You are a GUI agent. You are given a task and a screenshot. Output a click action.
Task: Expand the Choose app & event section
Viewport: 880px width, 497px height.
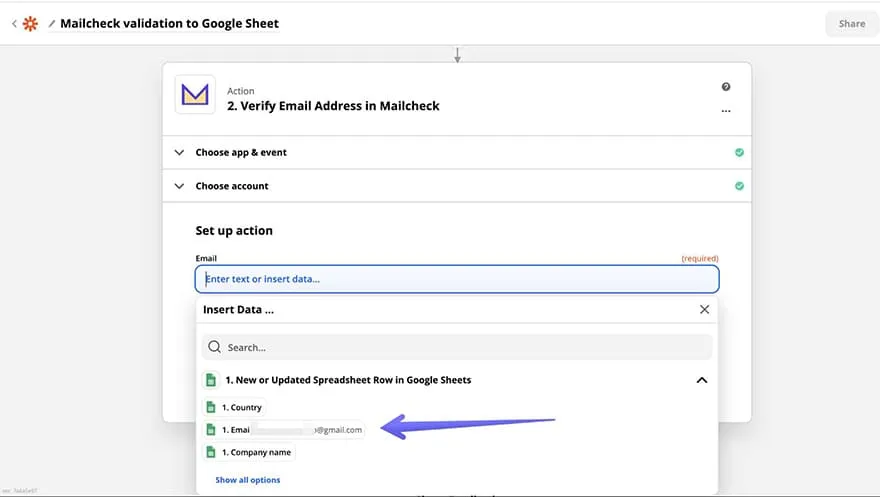pos(457,153)
